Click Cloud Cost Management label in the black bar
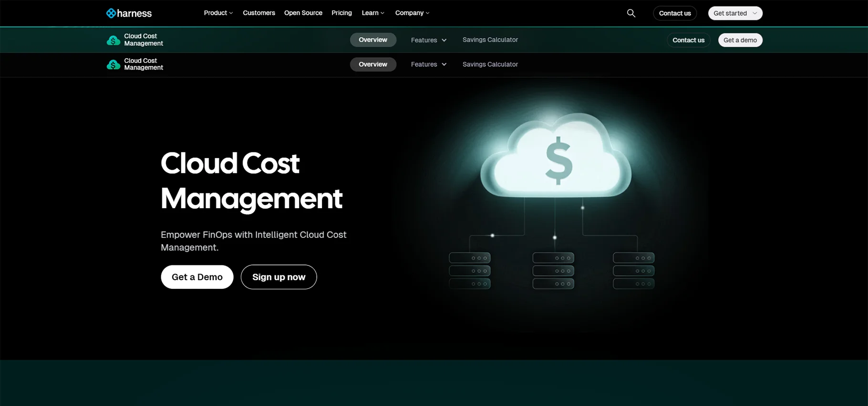Image resolution: width=868 pixels, height=406 pixels. (144, 64)
